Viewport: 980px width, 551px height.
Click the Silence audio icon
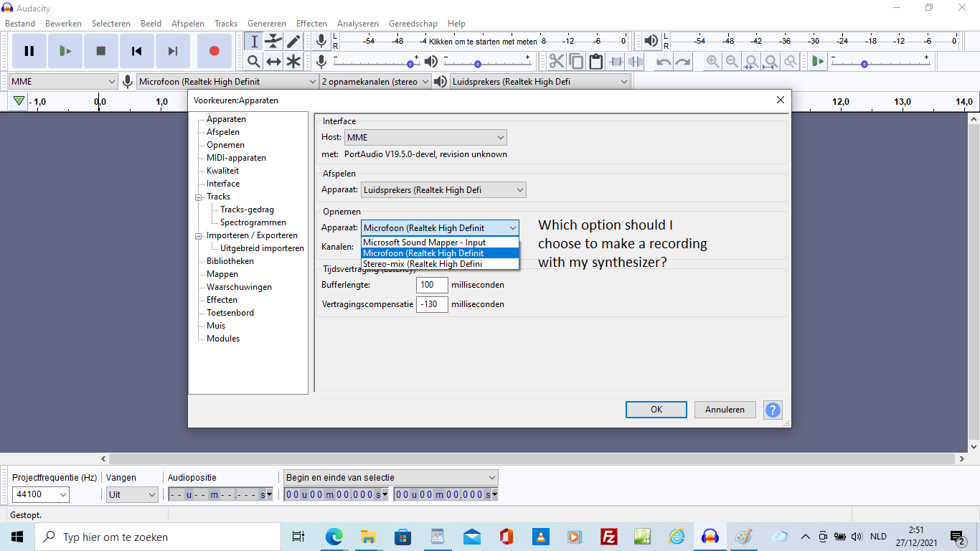(635, 61)
